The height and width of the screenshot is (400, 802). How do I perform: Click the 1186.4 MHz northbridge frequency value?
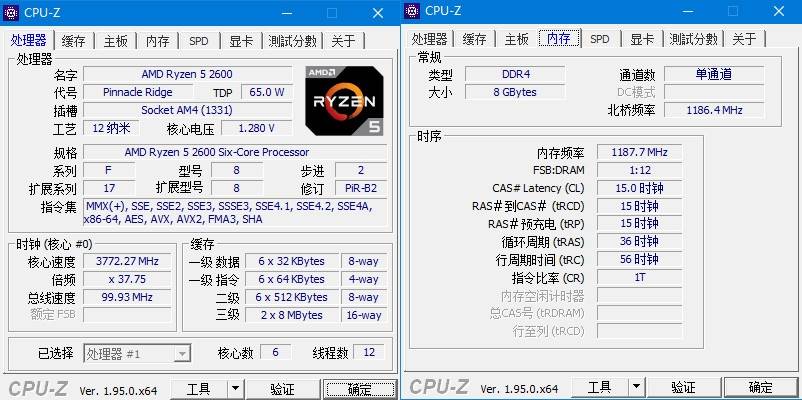[x=714, y=110]
